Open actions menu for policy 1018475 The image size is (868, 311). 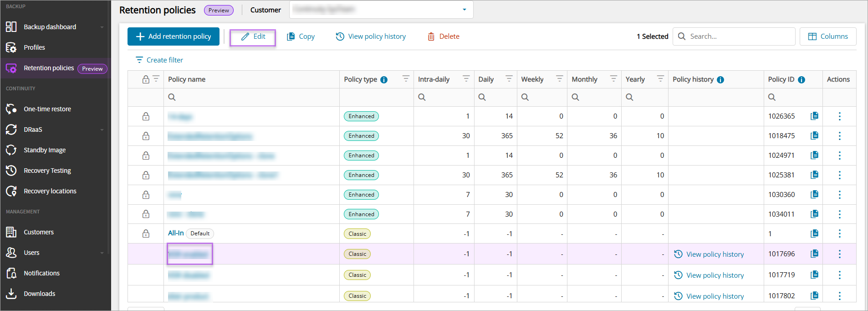pyautogui.click(x=839, y=136)
